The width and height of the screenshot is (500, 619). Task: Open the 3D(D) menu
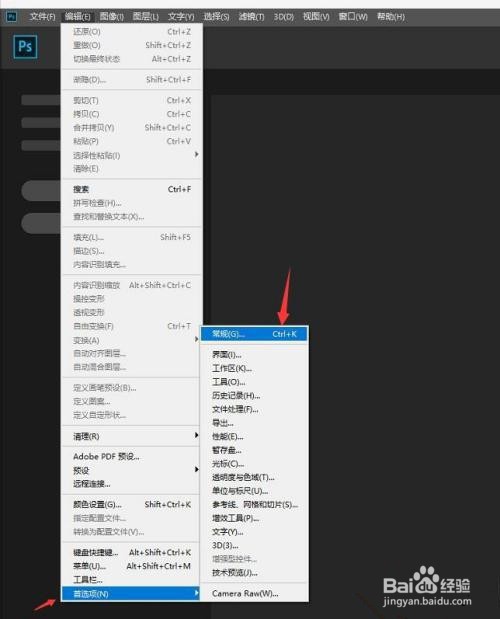[284, 17]
